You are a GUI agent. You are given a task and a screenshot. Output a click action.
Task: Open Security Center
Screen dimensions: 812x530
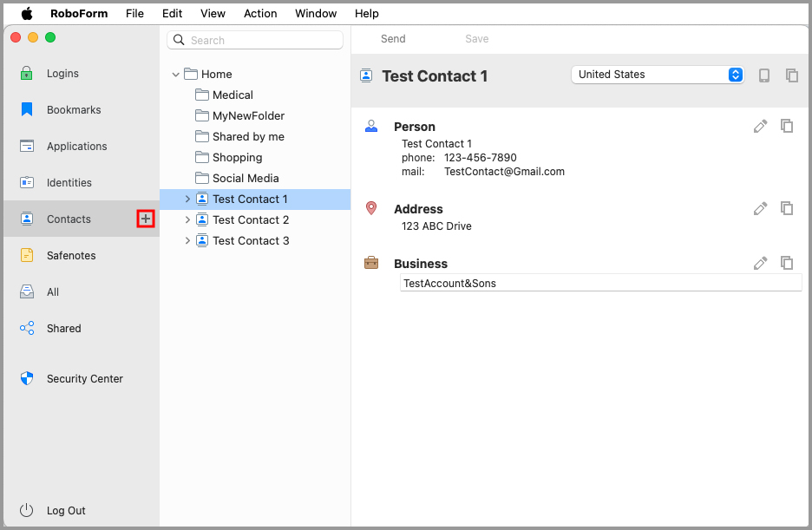(82, 379)
